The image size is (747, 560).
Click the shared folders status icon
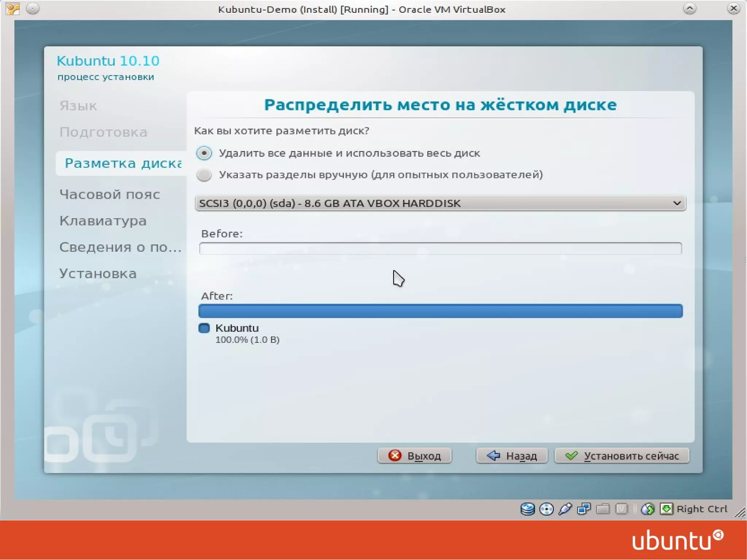[x=603, y=509]
